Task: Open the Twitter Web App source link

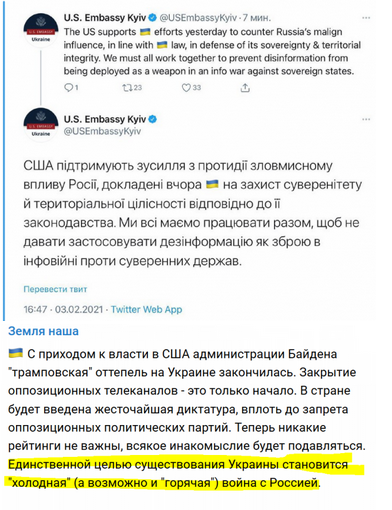Action: point(146,309)
